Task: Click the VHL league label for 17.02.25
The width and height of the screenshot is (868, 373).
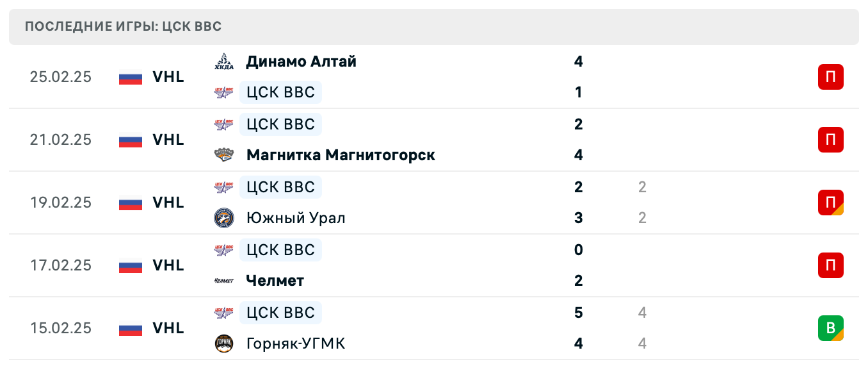Action: tap(168, 265)
